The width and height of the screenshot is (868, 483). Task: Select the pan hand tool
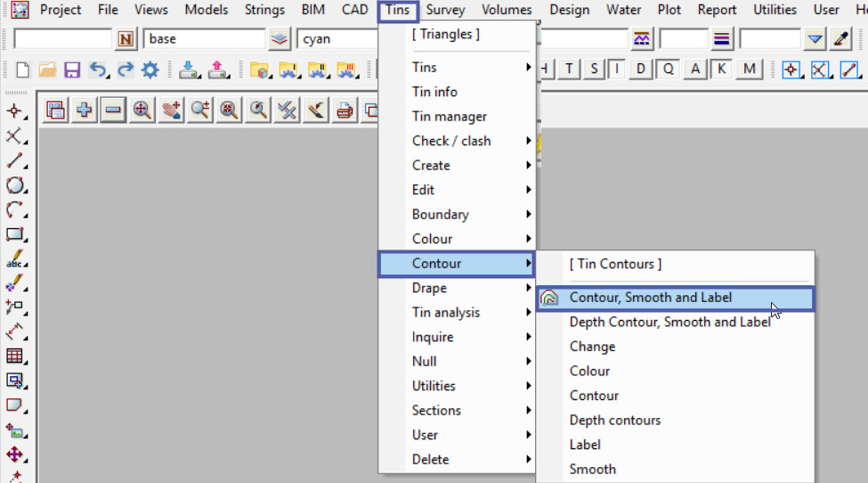171,111
